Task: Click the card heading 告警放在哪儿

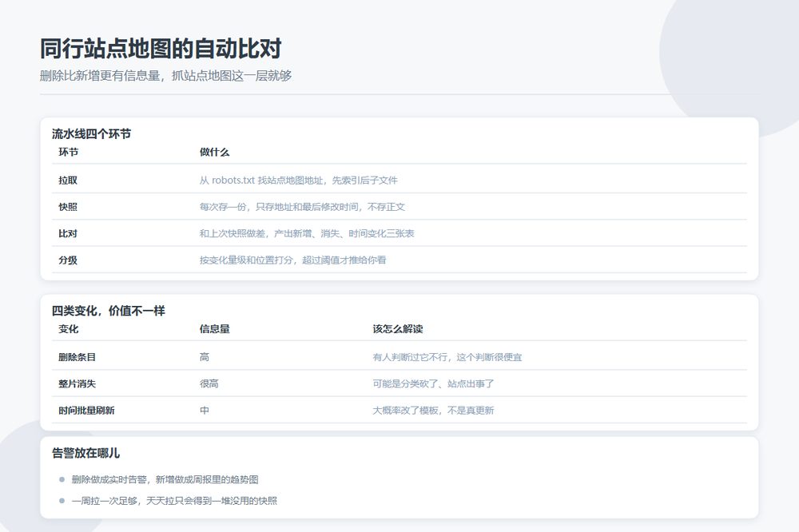Action: point(86,453)
